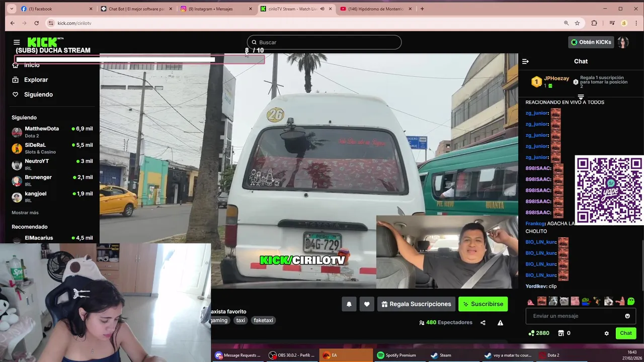Click the faketaxi tag

pyautogui.click(x=263, y=320)
